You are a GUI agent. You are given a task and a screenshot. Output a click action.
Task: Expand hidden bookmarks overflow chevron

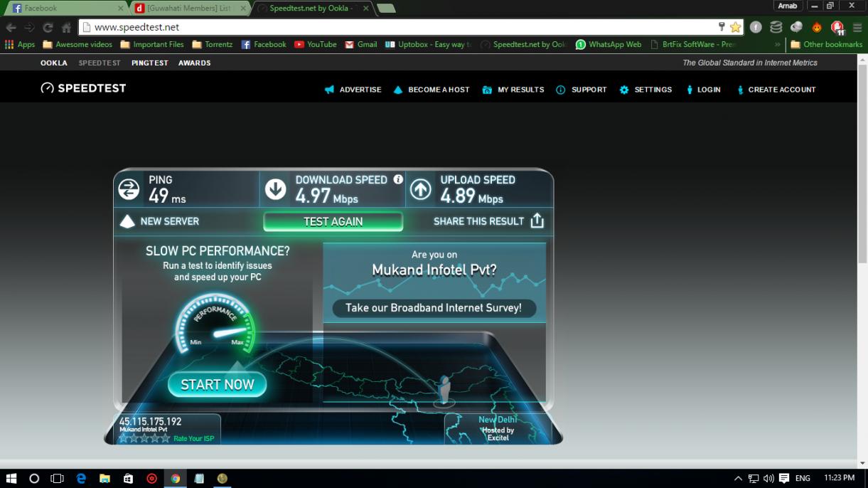777,44
